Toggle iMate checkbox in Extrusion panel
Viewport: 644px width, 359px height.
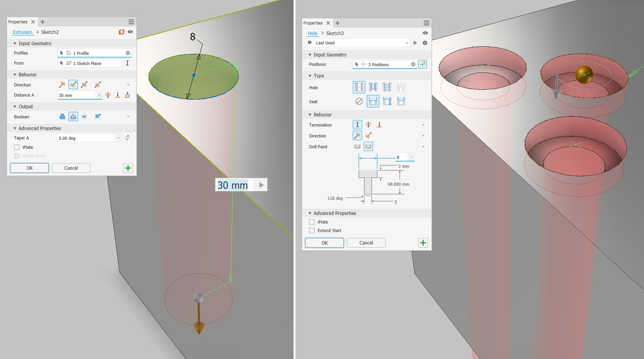pyautogui.click(x=17, y=147)
